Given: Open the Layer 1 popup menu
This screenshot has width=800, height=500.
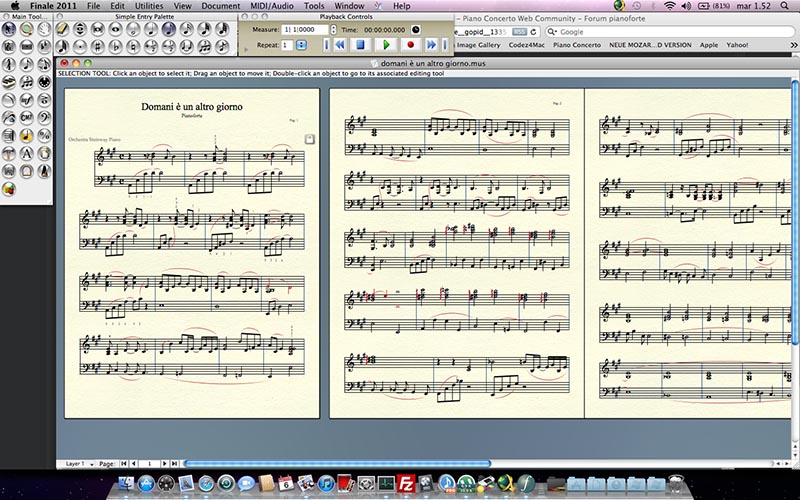Looking at the screenshot, I should (80, 464).
